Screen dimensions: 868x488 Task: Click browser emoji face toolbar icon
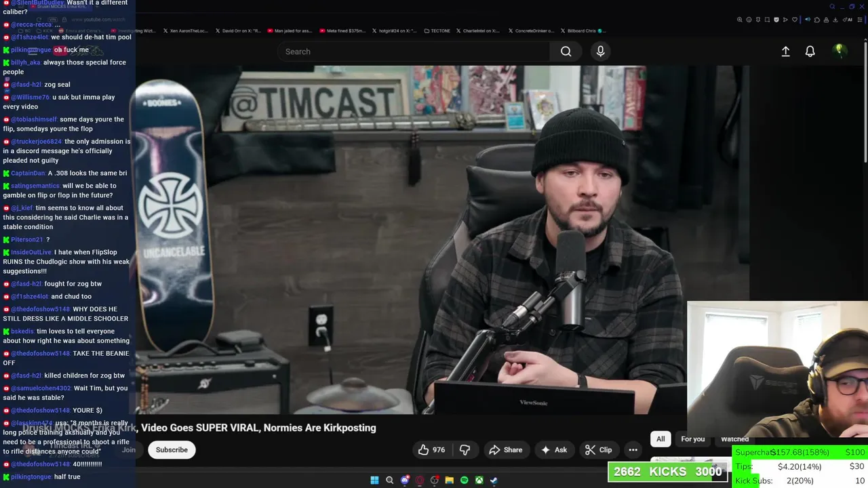(x=749, y=20)
